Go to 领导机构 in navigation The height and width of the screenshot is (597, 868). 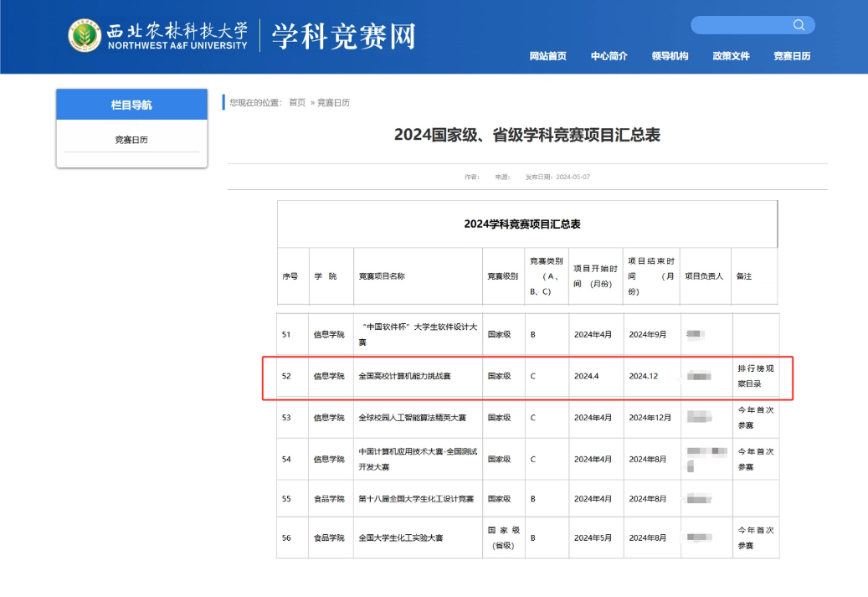coord(670,56)
